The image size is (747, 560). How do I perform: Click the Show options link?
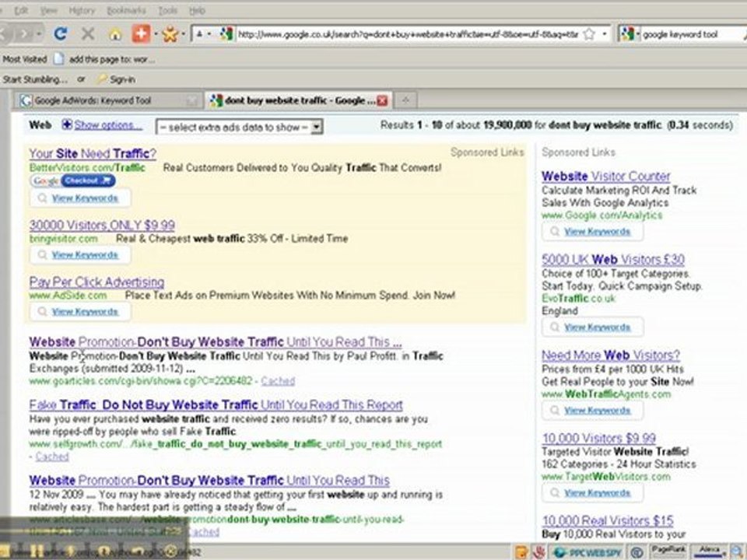pos(108,124)
